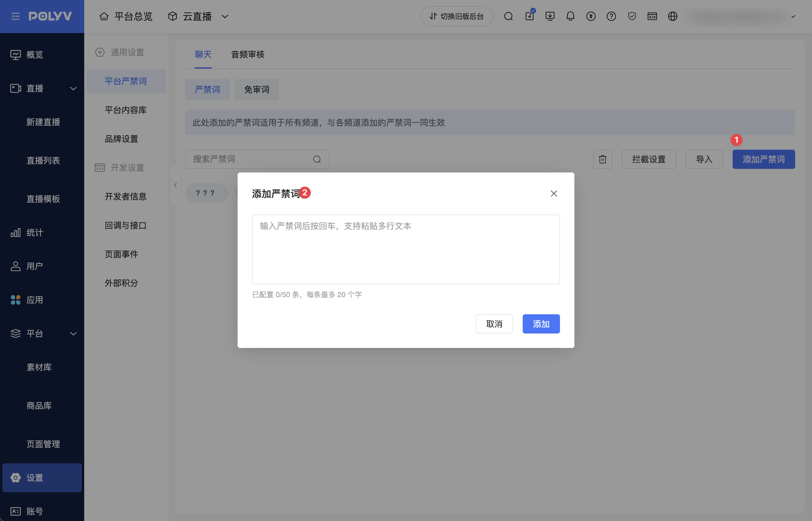Collapse the 直播 sidebar group
The image size is (812, 521).
pos(73,89)
